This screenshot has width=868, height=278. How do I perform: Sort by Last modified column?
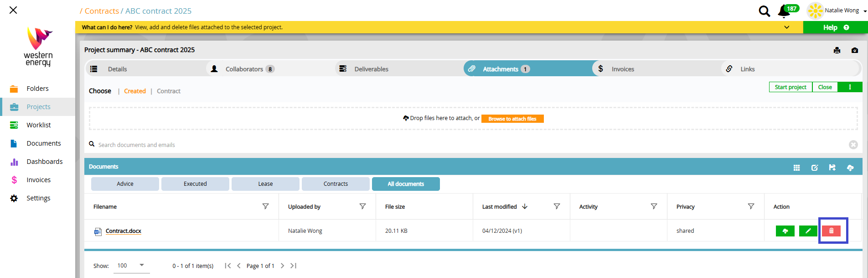point(505,207)
